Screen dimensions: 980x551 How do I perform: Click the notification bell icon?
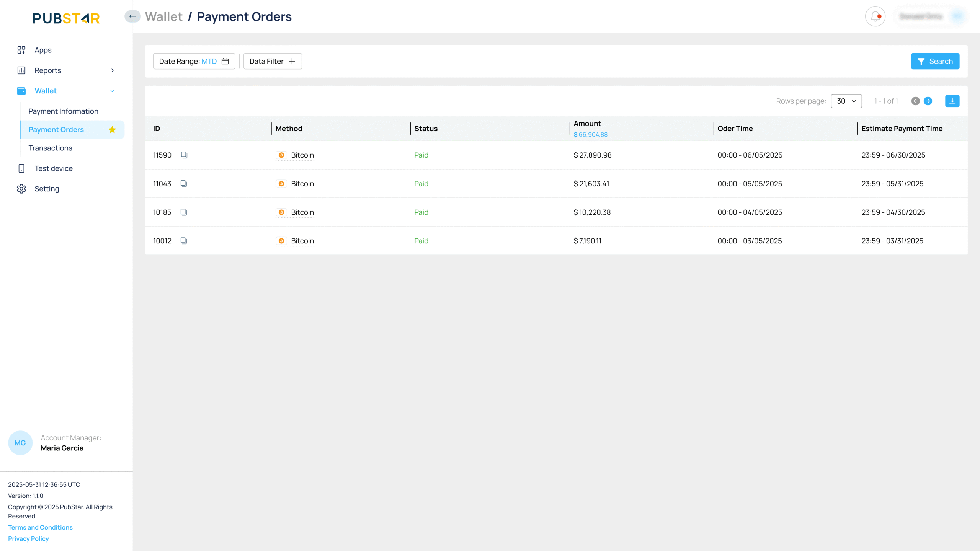coord(875,16)
